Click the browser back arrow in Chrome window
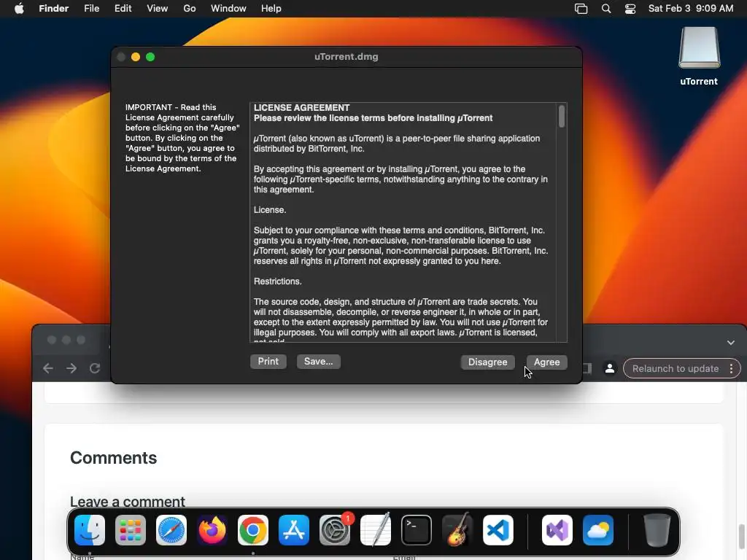Viewport: 747px width, 560px height. click(x=48, y=368)
